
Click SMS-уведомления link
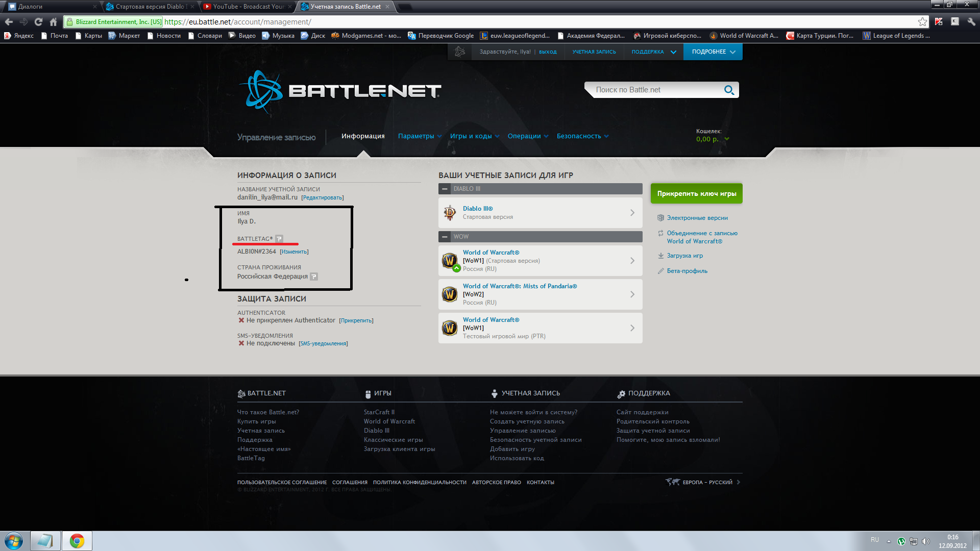323,344
